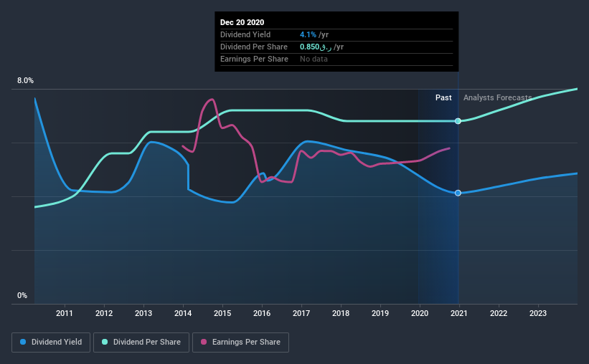
Task: Click the tooltip Earnings Per Share row label
Action: (x=254, y=59)
